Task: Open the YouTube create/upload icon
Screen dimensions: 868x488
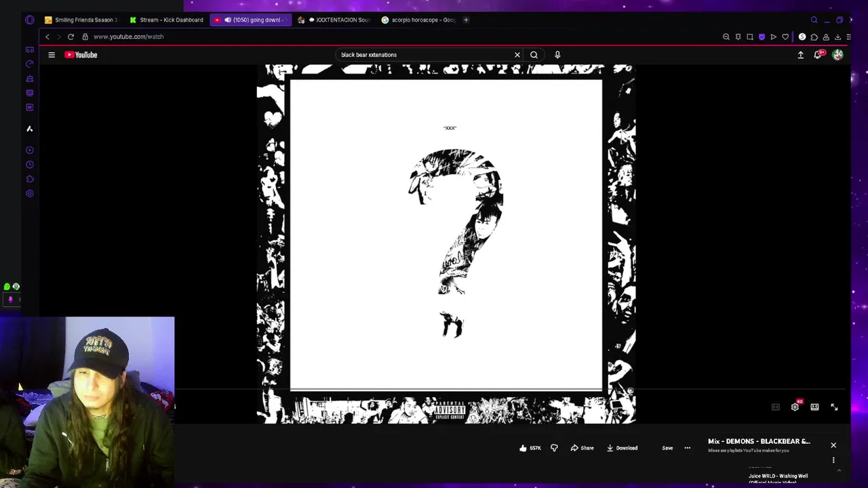Action: [x=800, y=55]
